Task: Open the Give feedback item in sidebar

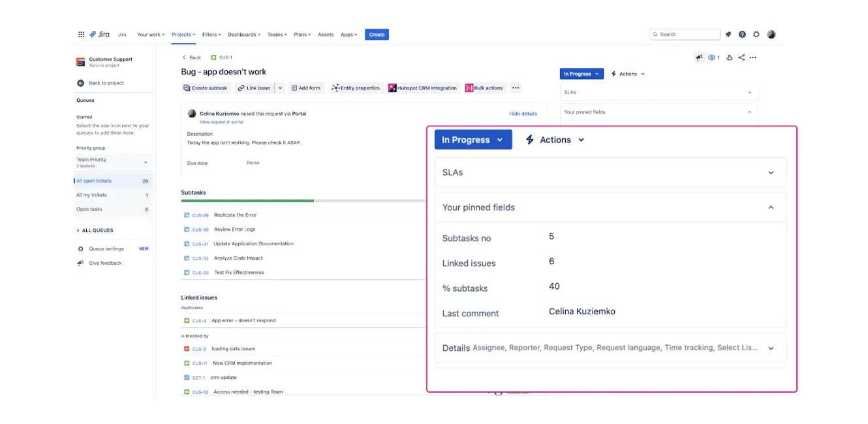Action: [x=104, y=263]
